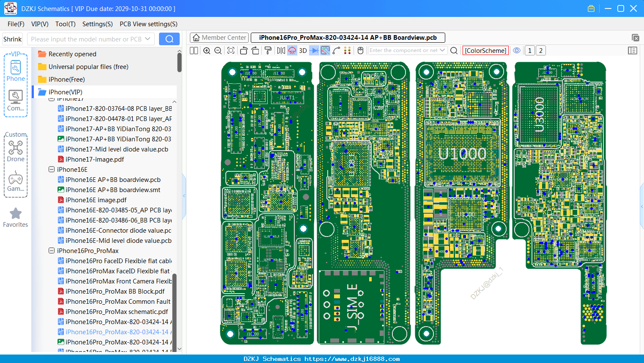Click the mirror flip board icon
This screenshot has height=363, width=644.
(281, 51)
